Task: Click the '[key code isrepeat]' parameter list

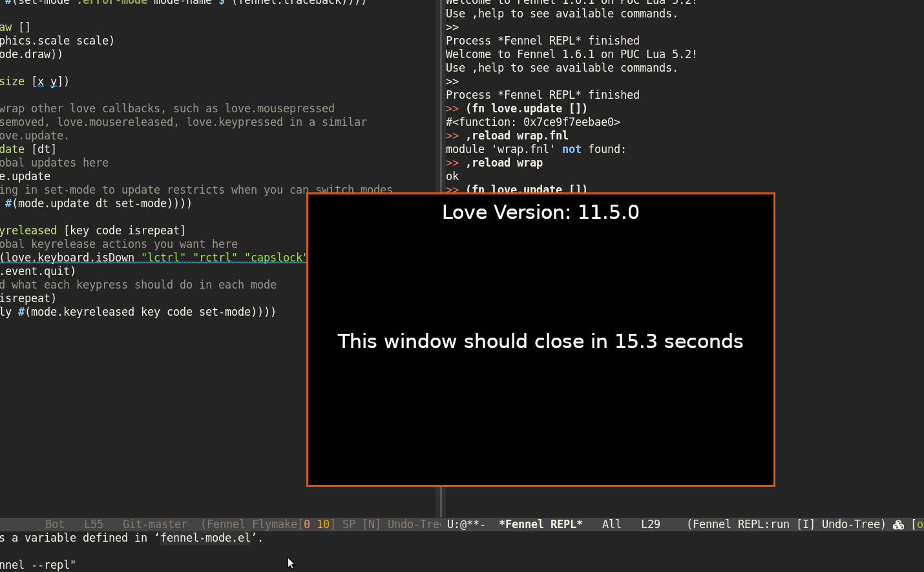Action: (125, 230)
